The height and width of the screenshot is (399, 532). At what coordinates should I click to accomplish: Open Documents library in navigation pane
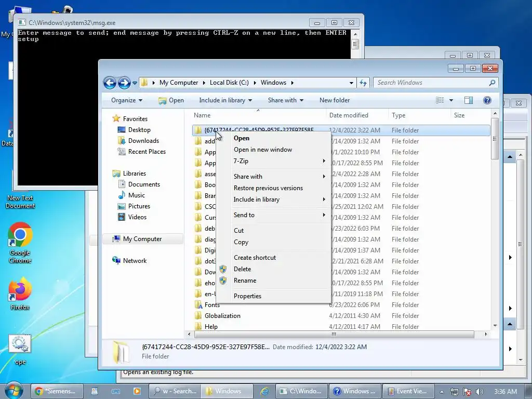[x=144, y=184]
